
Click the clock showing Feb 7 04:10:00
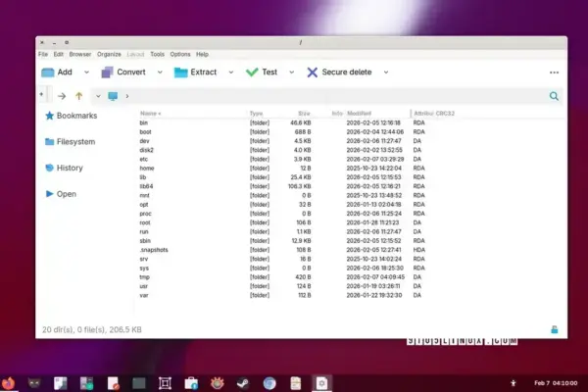556,383
